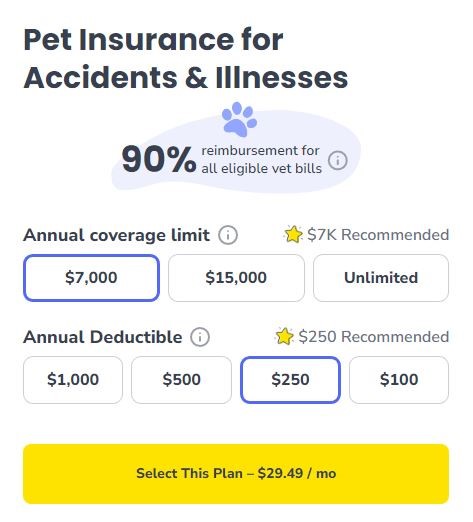This screenshot has height=522, width=473.
Task: Open info icon next to Annual coverage limit
Action: click(228, 235)
